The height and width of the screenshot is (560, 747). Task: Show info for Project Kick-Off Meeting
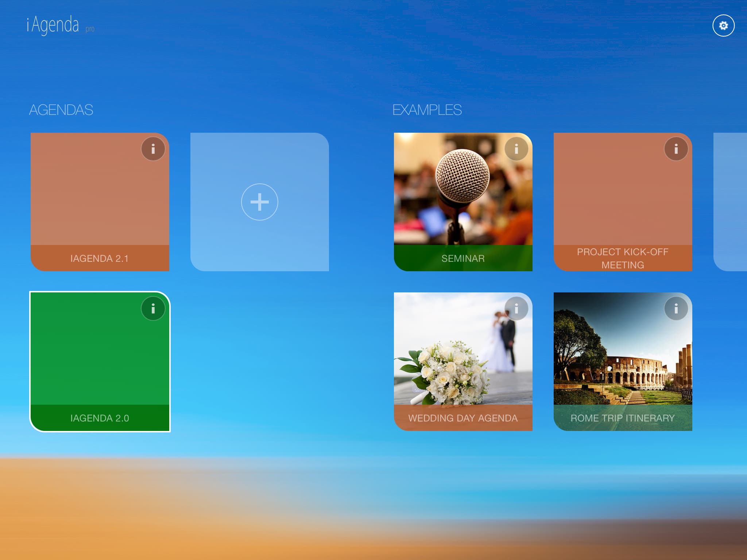pos(676,149)
